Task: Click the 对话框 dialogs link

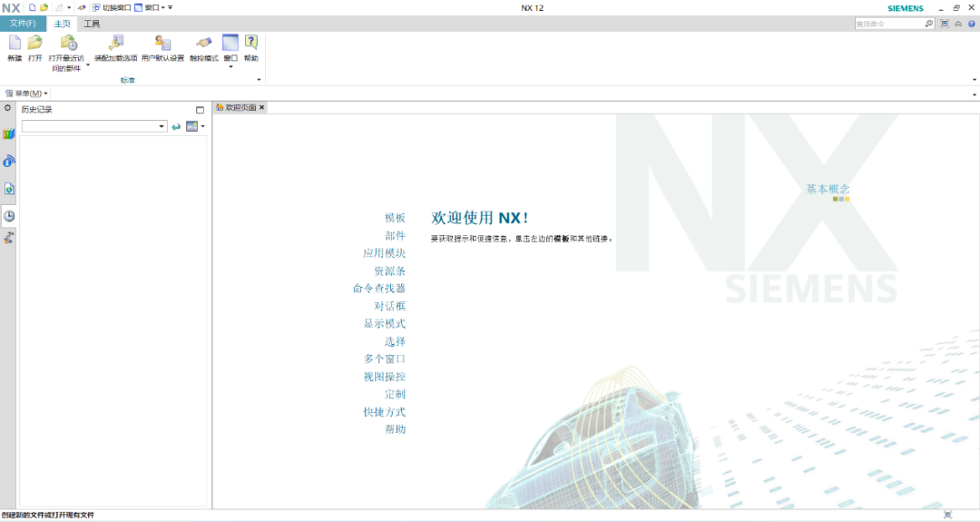Action: [390, 306]
